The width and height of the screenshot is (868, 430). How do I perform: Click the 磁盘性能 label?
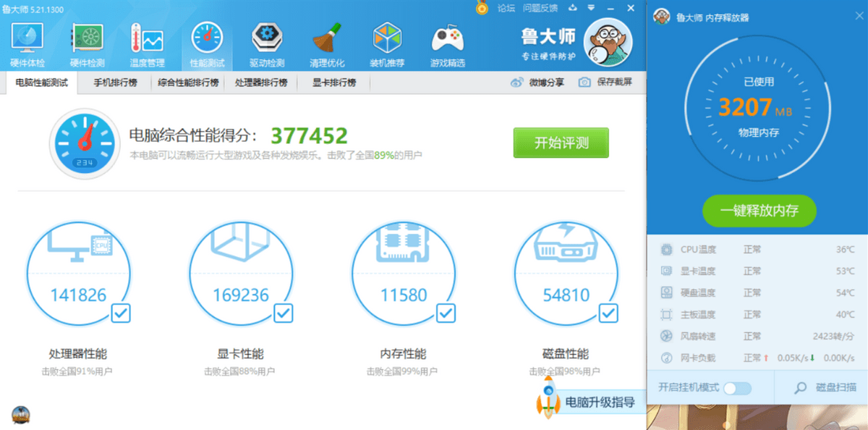coord(566,354)
